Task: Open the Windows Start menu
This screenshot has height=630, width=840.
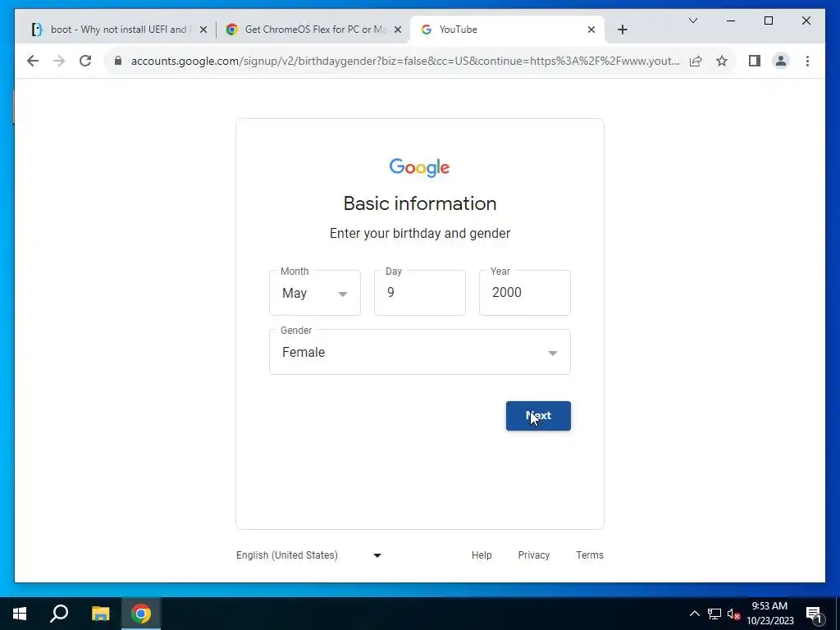Action: pos(20,614)
